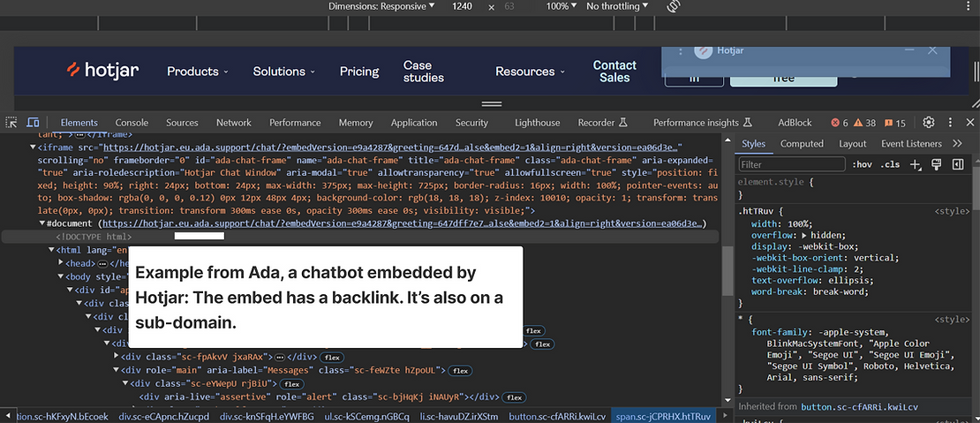Open the DevTools three-dot customize menu
Screen dimensions: 980x423
click(950, 123)
